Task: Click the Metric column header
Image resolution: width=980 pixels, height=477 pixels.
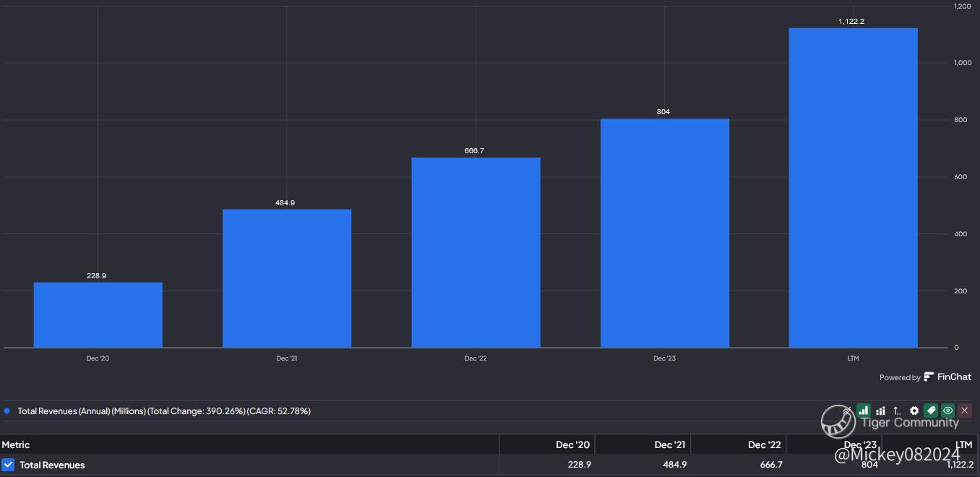Action: coord(16,444)
